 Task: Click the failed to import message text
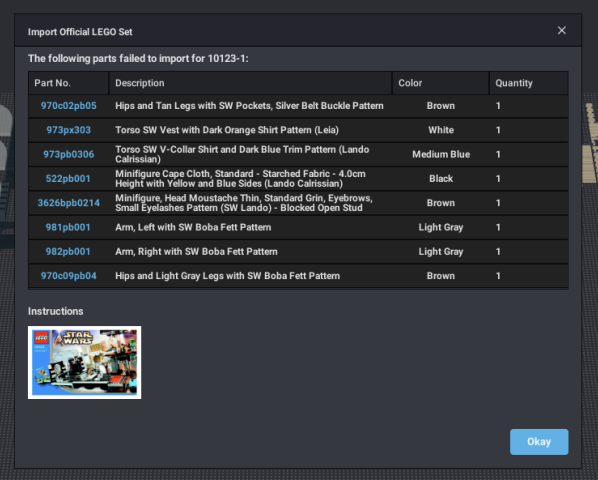click(x=138, y=58)
